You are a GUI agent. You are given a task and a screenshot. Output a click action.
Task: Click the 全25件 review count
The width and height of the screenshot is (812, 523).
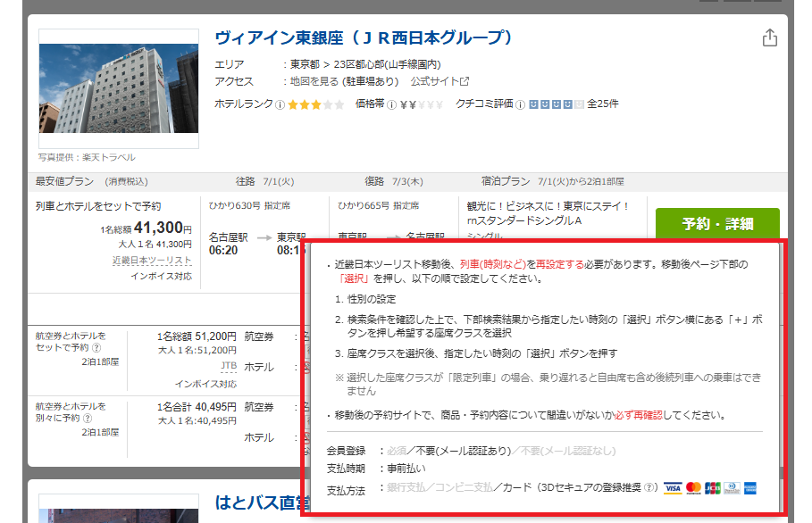tap(602, 104)
